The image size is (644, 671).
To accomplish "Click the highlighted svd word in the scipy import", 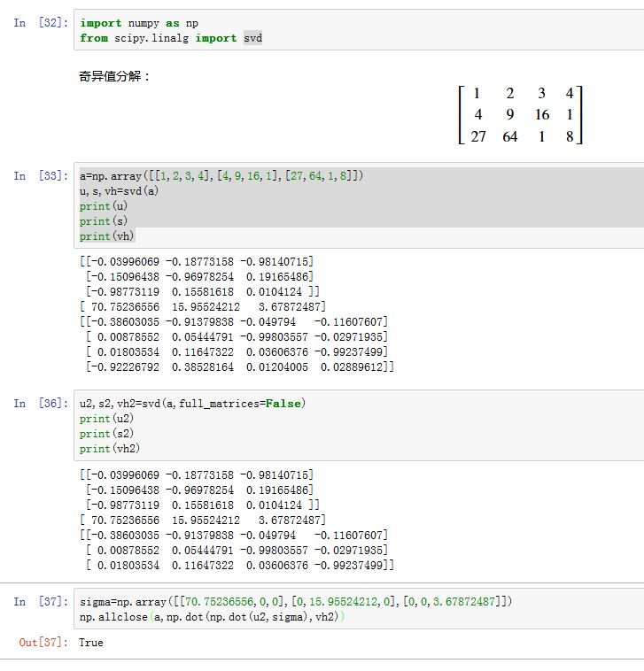I will click(252, 38).
